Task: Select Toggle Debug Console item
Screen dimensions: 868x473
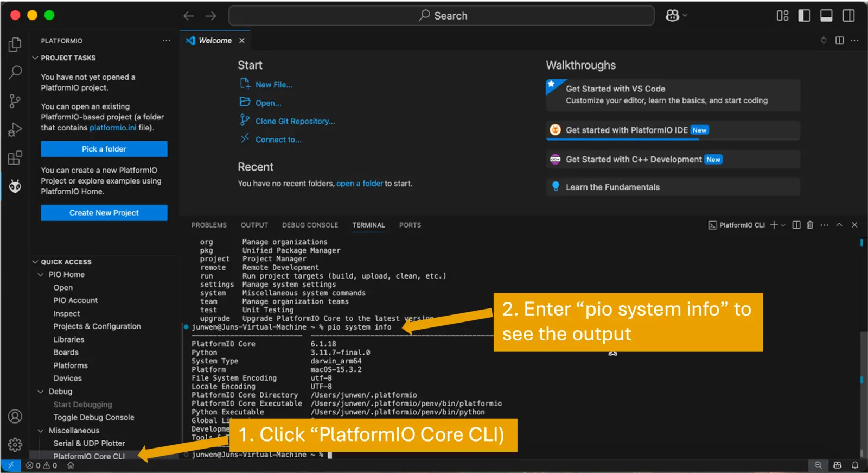Action: (x=94, y=418)
